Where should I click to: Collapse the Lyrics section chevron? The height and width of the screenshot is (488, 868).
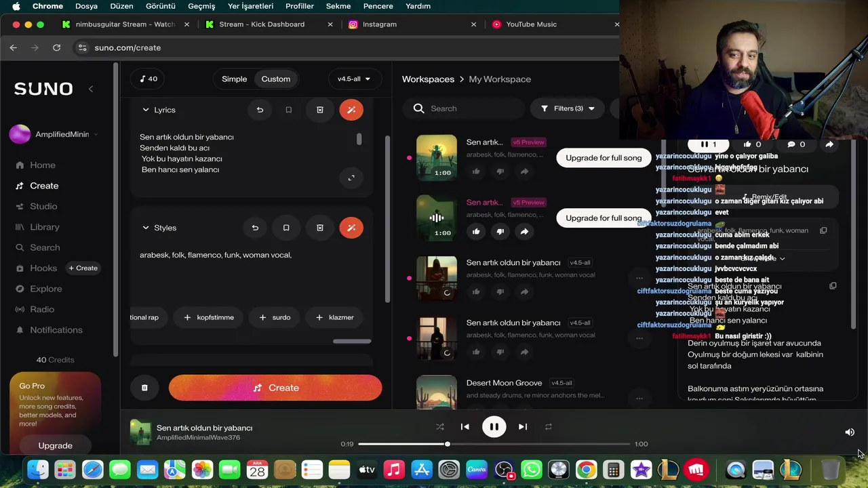[x=146, y=110]
